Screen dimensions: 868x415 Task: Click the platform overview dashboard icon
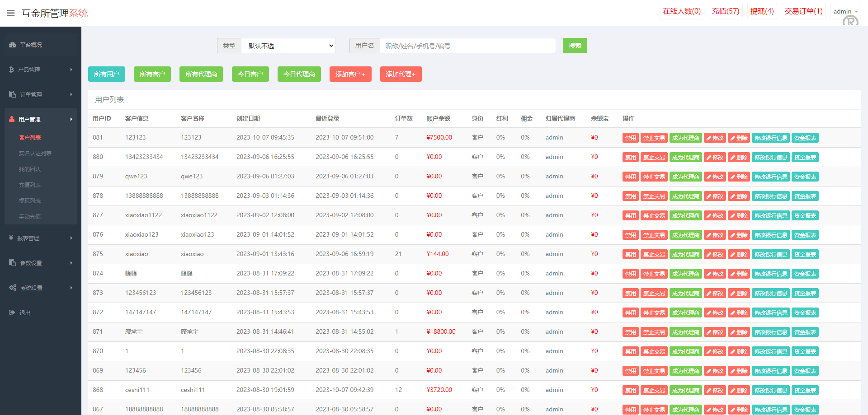tap(12, 45)
